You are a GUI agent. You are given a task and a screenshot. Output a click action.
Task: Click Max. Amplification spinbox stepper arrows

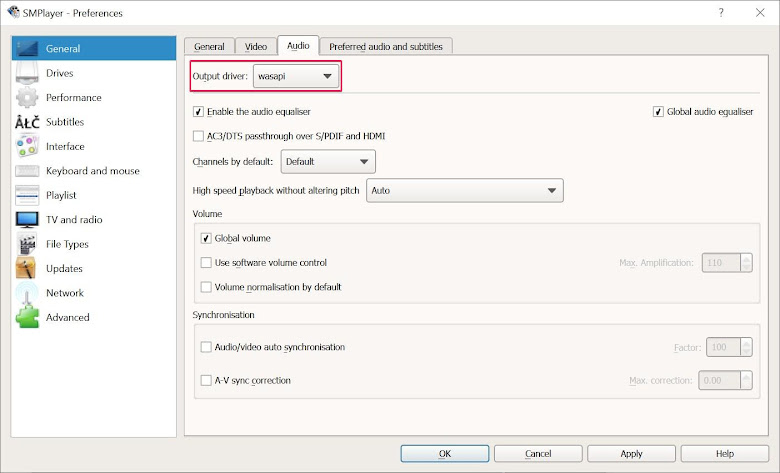point(746,263)
